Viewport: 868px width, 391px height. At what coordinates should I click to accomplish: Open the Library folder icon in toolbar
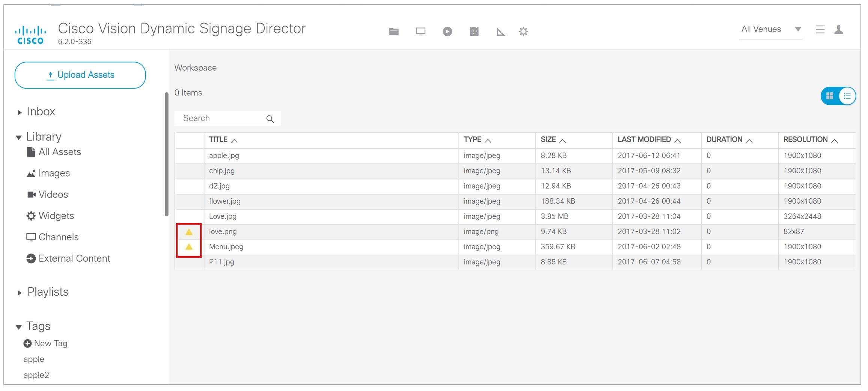(x=393, y=32)
